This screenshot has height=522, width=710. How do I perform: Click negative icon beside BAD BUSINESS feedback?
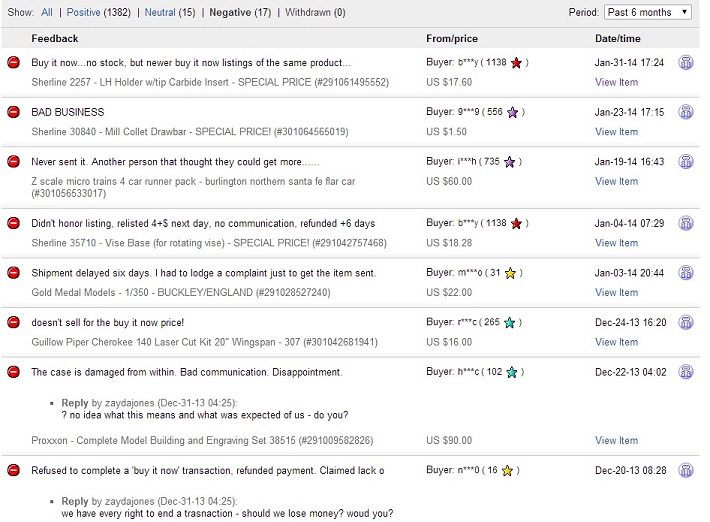pyautogui.click(x=14, y=112)
